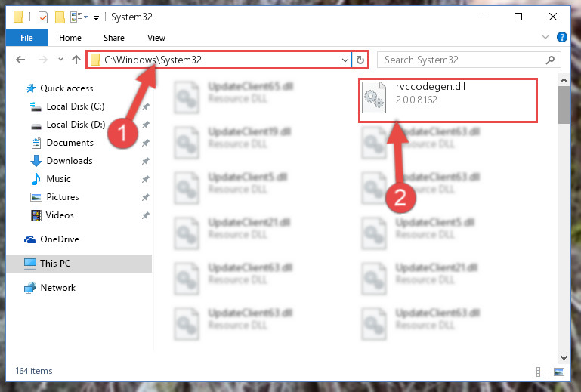Click inside the Search System32 field

(x=463, y=60)
